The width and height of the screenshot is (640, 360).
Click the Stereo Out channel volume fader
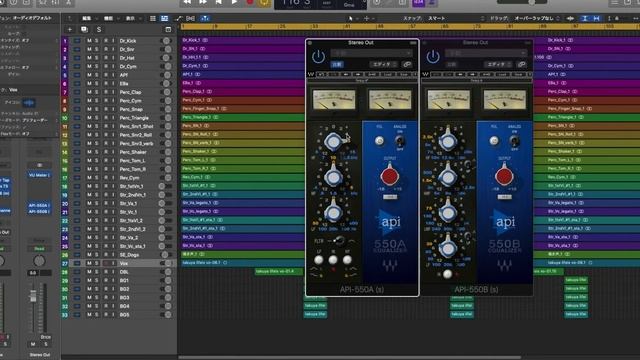click(33, 296)
